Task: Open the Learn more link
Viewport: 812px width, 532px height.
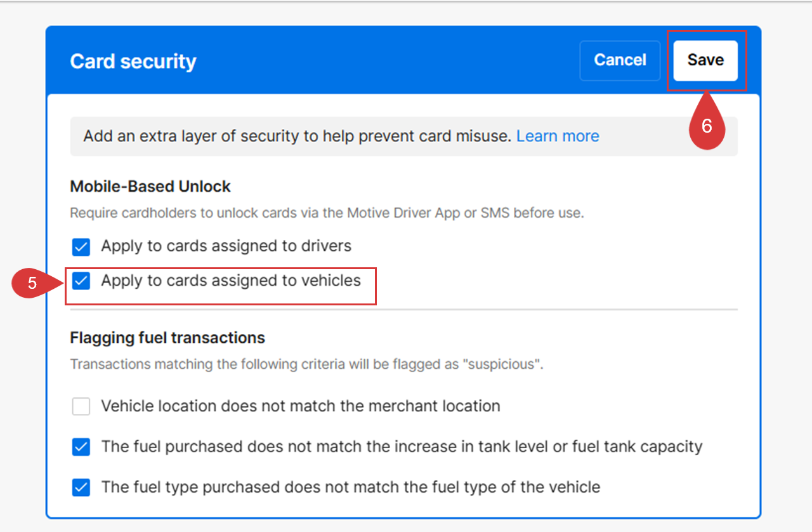Action: 558,136
